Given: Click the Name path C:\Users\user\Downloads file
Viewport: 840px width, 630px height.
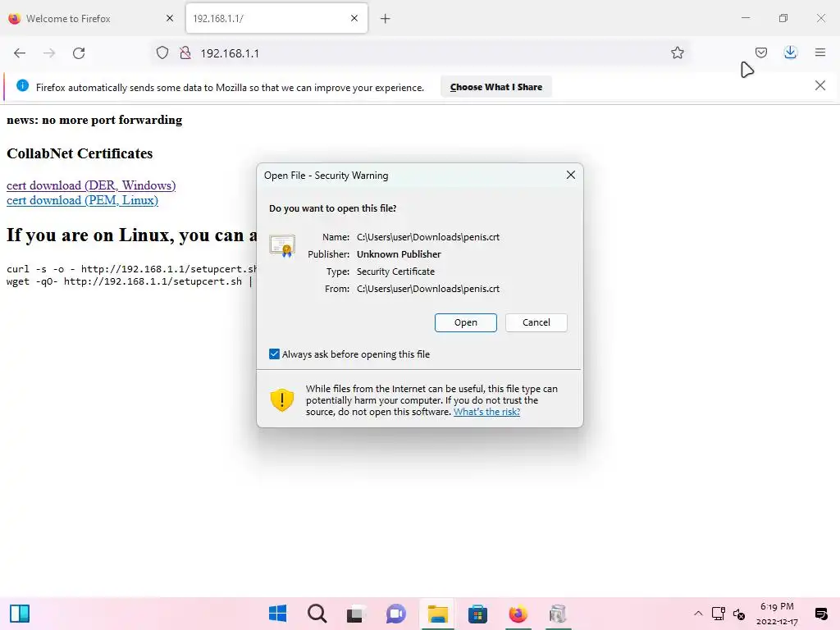Looking at the screenshot, I should [x=428, y=237].
